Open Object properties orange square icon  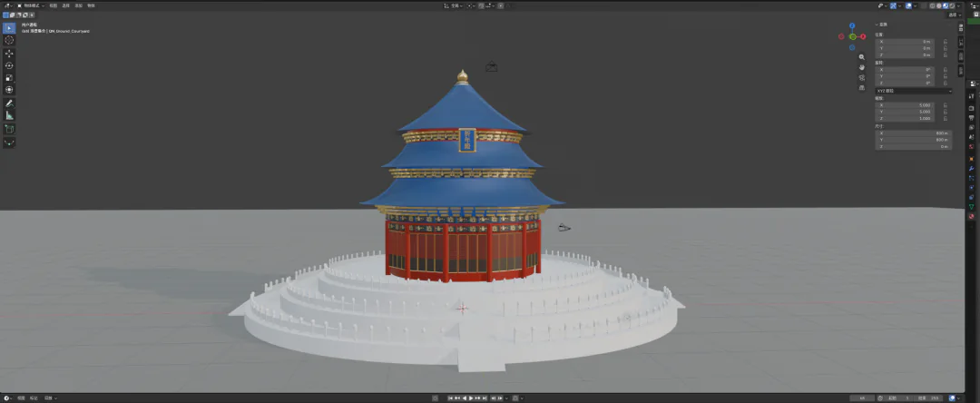971,159
